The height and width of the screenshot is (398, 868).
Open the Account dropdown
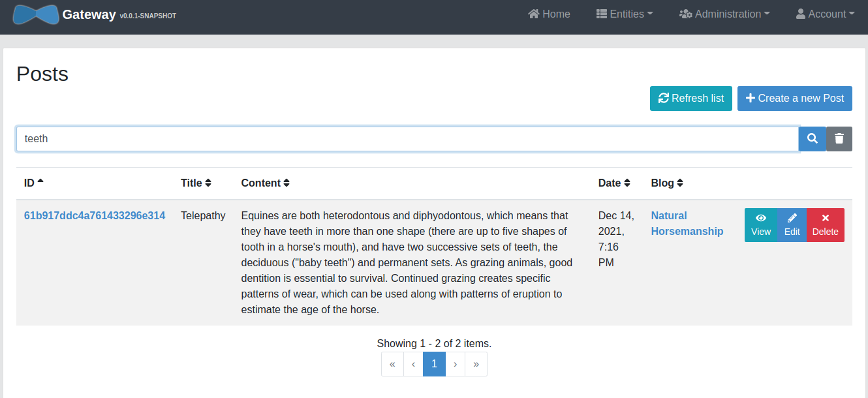(825, 14)
